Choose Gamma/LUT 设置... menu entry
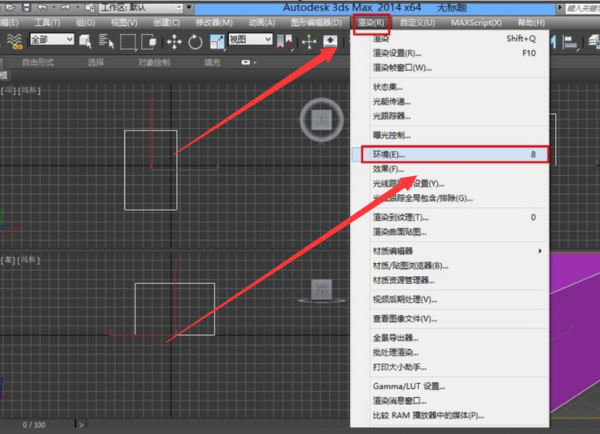600x434 pixels. [450, 386]
